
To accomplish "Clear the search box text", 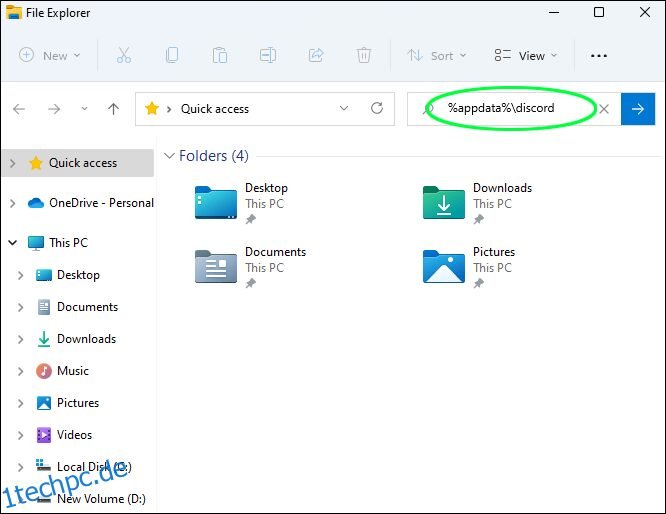I will [604, 109].
